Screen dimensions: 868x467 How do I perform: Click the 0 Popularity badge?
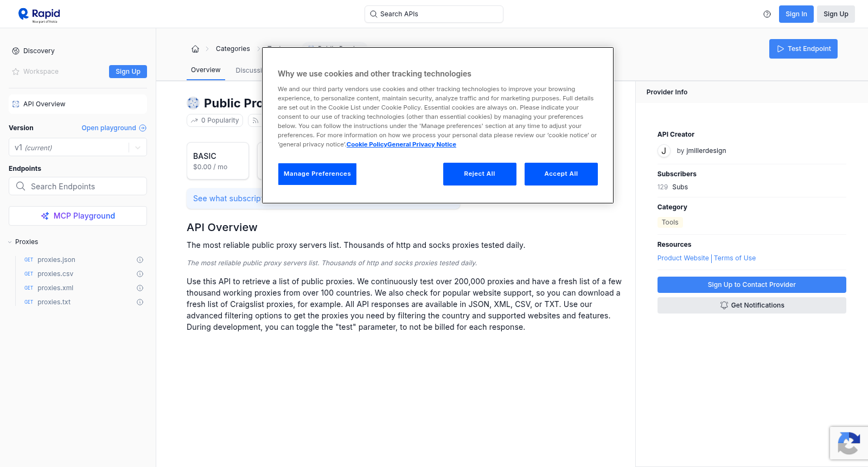tap(215, 120)
